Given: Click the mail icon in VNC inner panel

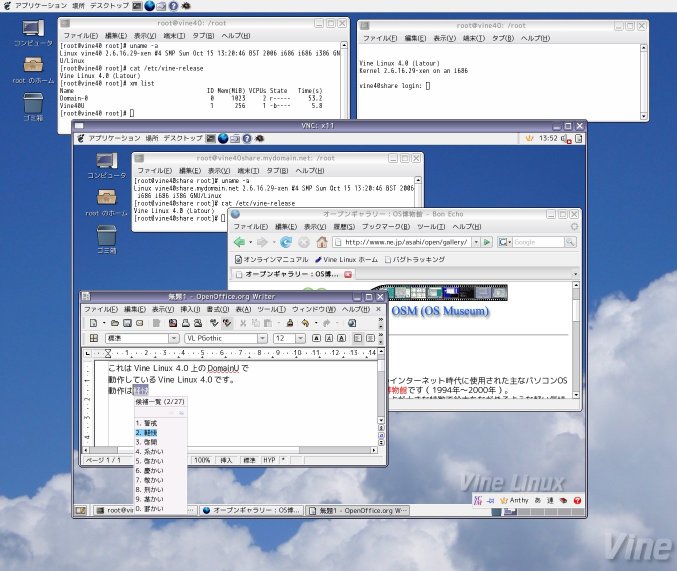Looking at the screenshot, I should point(235,139).
